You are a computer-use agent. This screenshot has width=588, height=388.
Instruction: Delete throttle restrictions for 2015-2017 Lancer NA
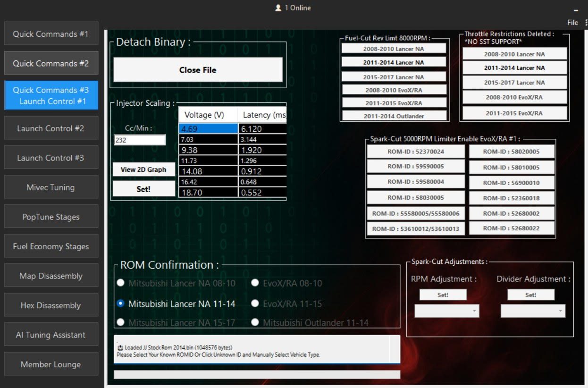(514, 83)
